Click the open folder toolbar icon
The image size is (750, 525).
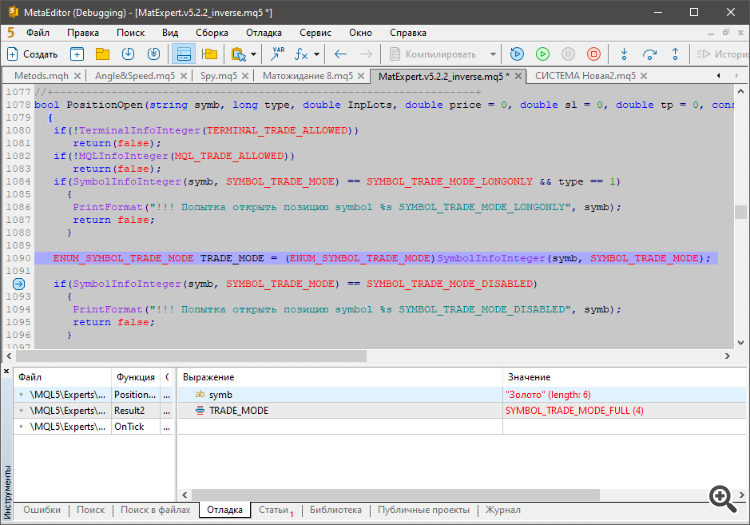tap(102, 54)
